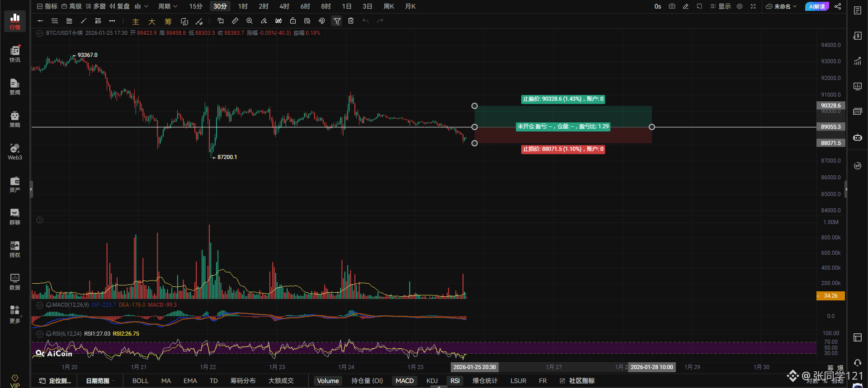Select the ruler measurement tool

(235, 21)
